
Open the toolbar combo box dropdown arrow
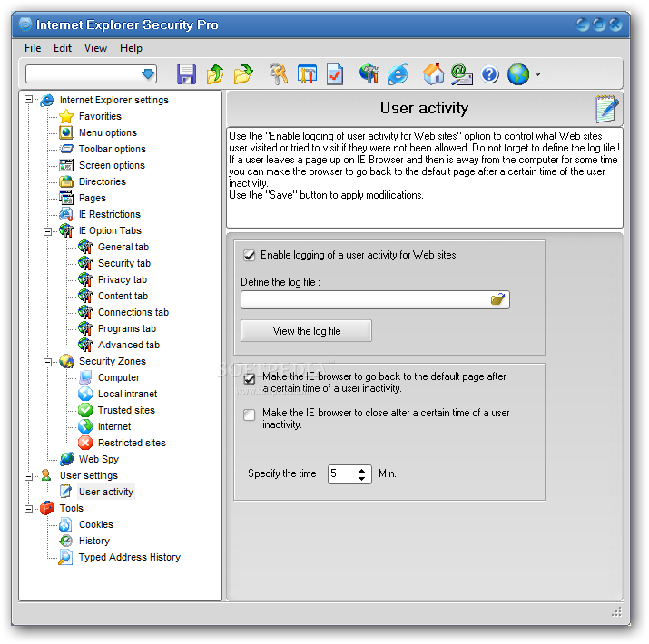(148, 74)
